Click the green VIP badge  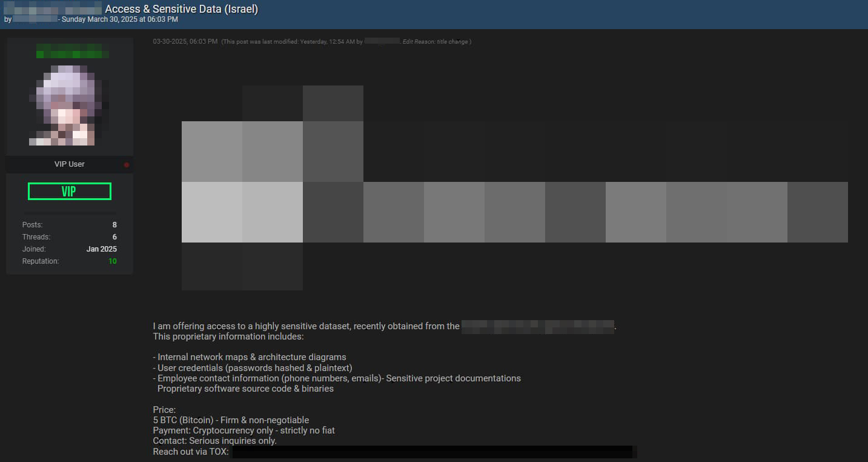click(70, 192)
